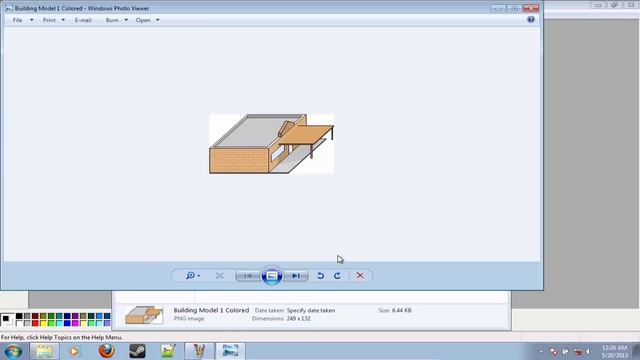Screen dimensions: 640x360
Task: Pick the magenta swatch in Paint palette
Action: coord(75,323)
